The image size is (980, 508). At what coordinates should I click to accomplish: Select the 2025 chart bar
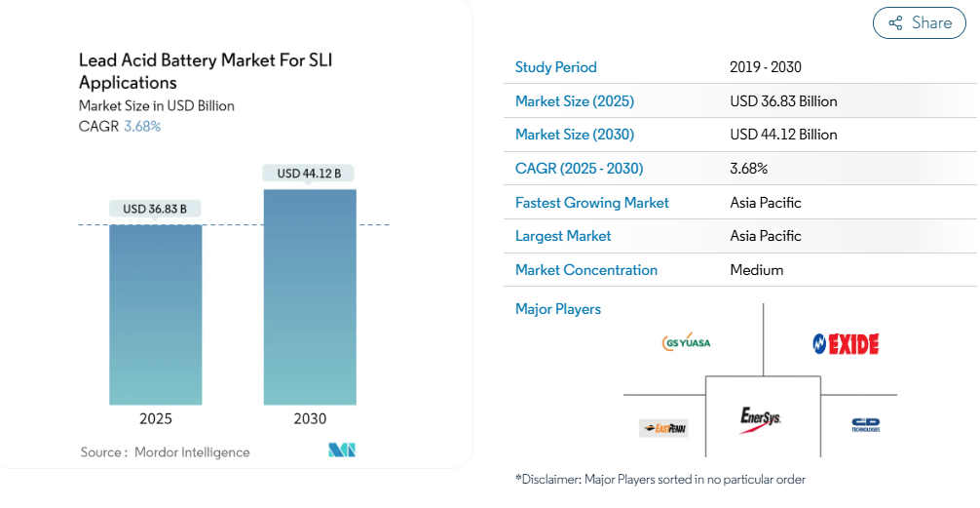point(156,315)
